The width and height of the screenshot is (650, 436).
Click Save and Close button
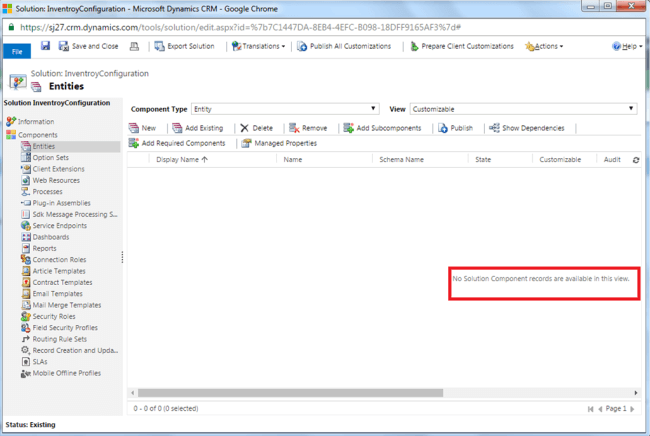point(89,46)
